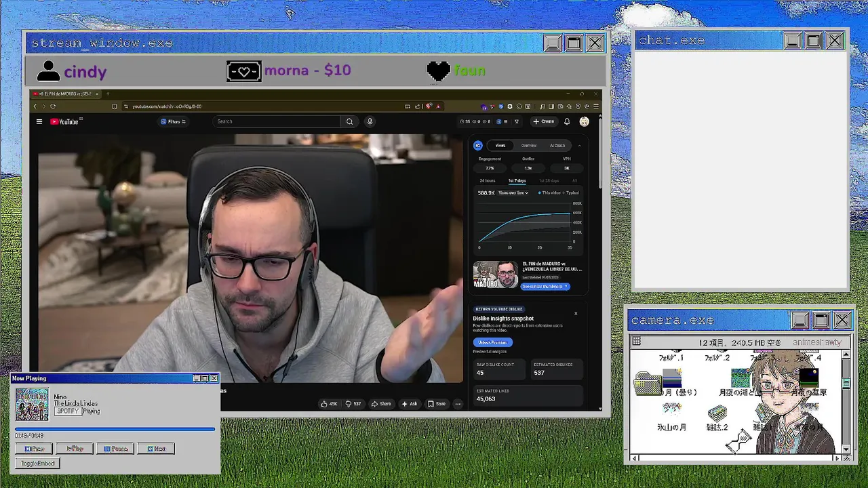Click the cindy follower person icon
This screenshot has height=488, width=868.
tap(48, 71)
